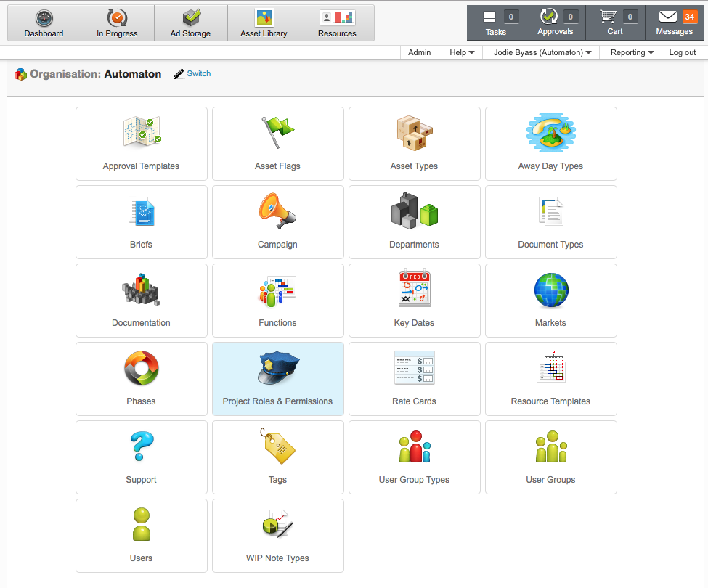708x588 pixels.
Task: Open the Jodie Byass (Automaton) user dropdown
Action: click(542, 52)
